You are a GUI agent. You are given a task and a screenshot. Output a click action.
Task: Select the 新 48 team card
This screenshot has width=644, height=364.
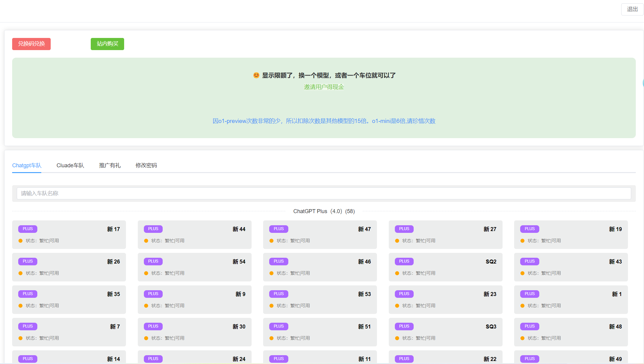(571, 332)
